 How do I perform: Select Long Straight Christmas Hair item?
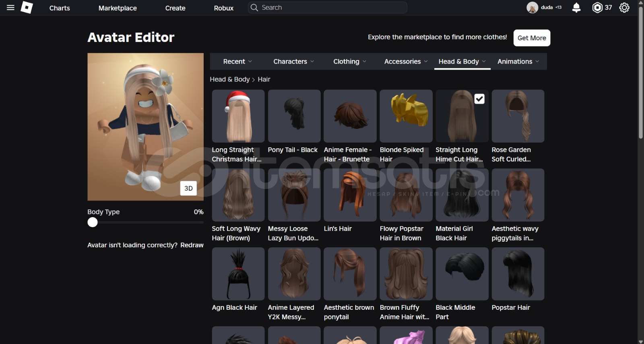click(238, 116)
